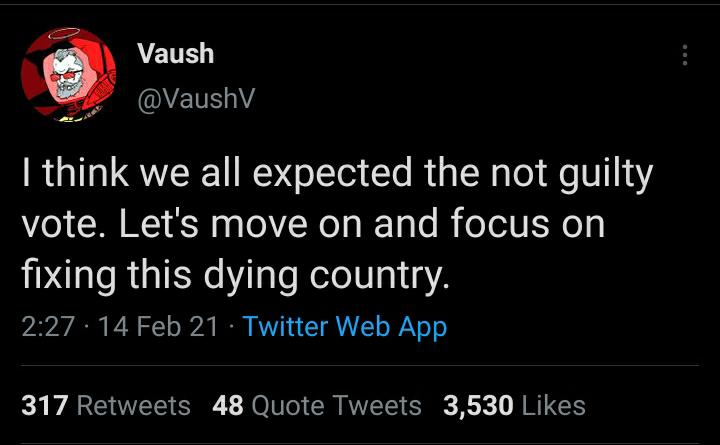Click the date "14 Feb 21"
Image resolution: width=720 pixels, height=445 pixels.
[x=158, y=326]
